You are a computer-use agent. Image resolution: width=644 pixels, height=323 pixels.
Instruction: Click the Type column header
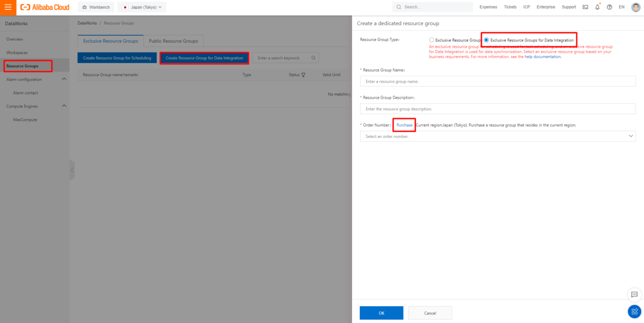247,75
